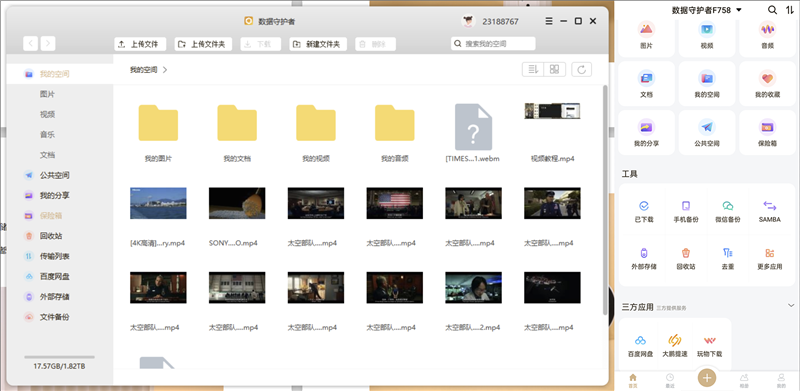
Task: Click 上传文件夹 upload folder button
Action: [x=203, y=44]
